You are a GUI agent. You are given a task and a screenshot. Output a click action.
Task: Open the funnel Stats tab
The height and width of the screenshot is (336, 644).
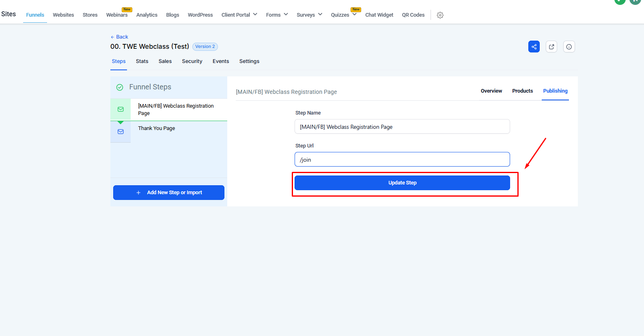coord(142,61)
